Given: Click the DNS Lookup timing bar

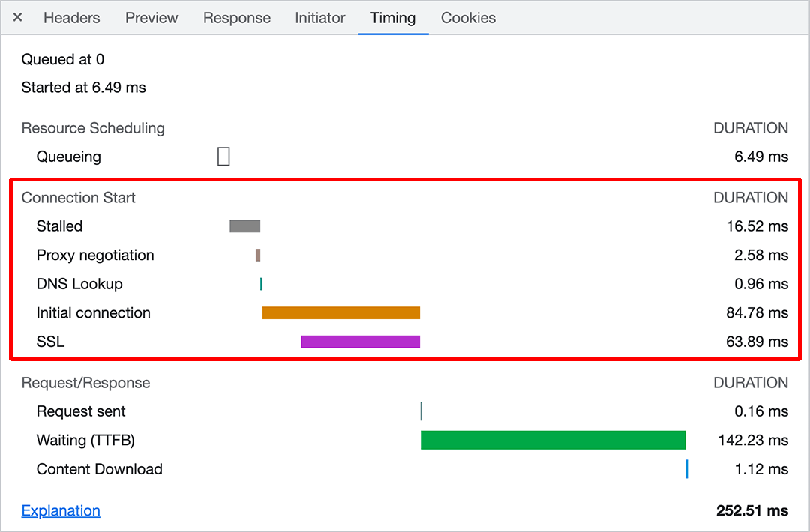Looking at the screenshot, I should click(x=259, y=284).
